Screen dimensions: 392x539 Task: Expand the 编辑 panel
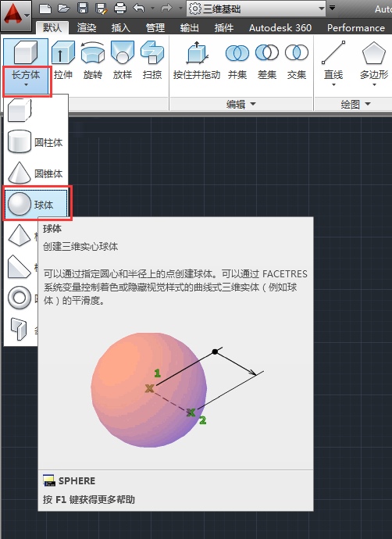pos(241,104)
